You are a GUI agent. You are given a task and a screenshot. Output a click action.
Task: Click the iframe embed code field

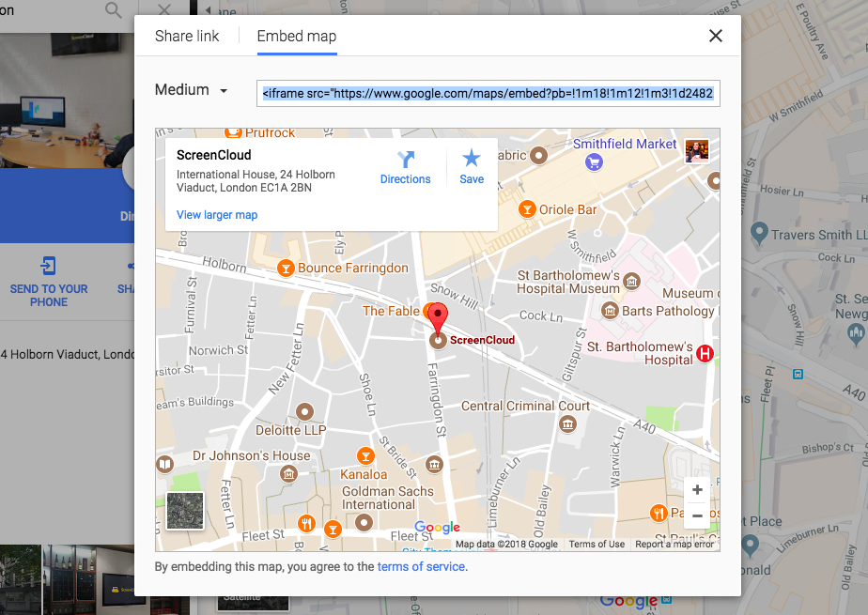(x=488, y=94)
